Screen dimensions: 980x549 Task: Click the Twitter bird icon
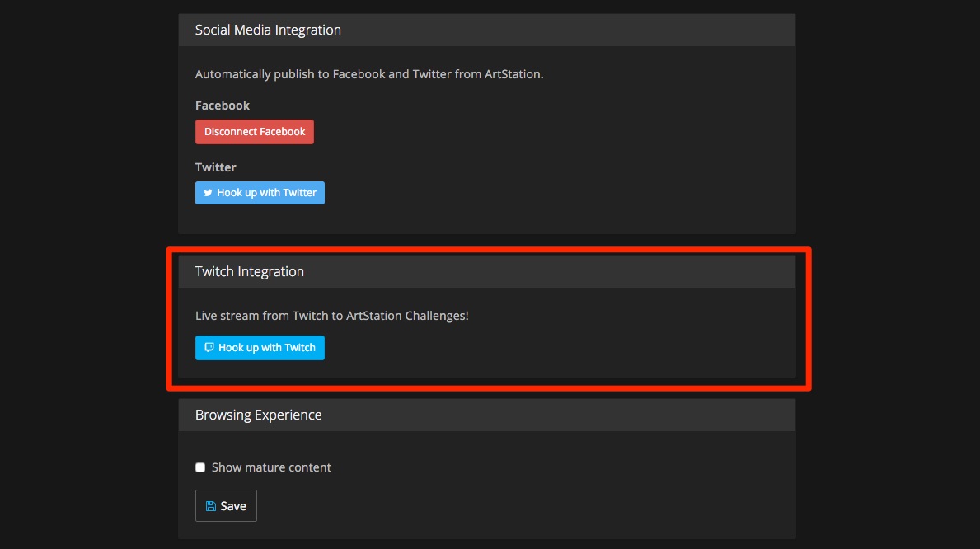click(x=209, y=193)
